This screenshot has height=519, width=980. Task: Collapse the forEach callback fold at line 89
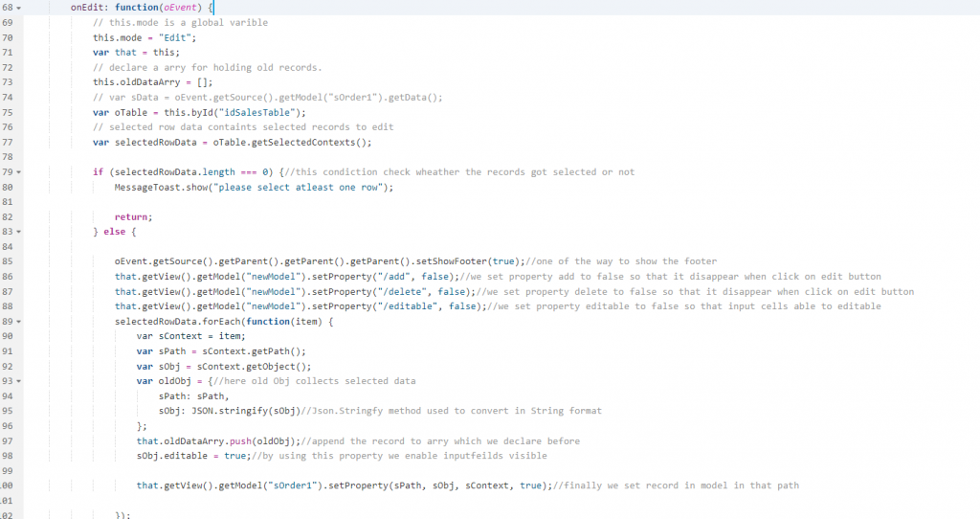pyautogui.click(x=19, y=322)
